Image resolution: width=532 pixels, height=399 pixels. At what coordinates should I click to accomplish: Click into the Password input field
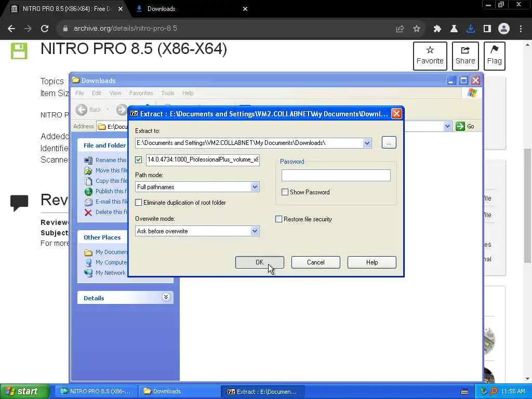click(x=336, y=176)
